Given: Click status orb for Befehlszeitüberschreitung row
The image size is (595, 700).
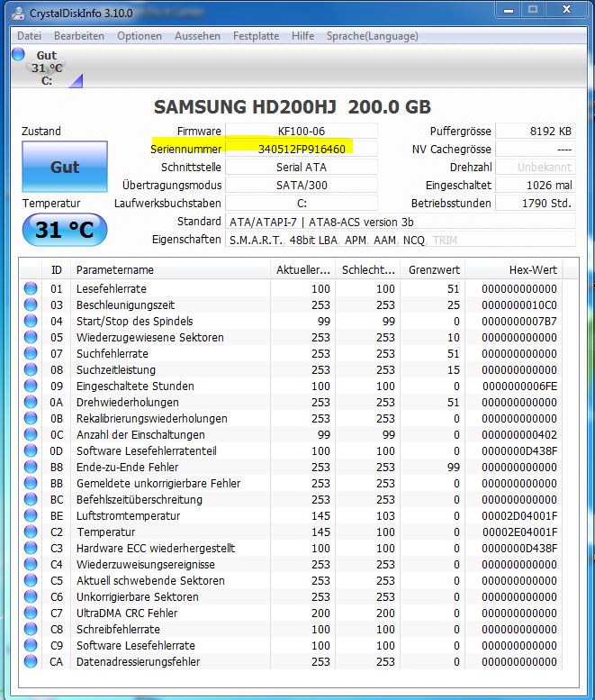Looking at the screenshot, I should [31, 499].
